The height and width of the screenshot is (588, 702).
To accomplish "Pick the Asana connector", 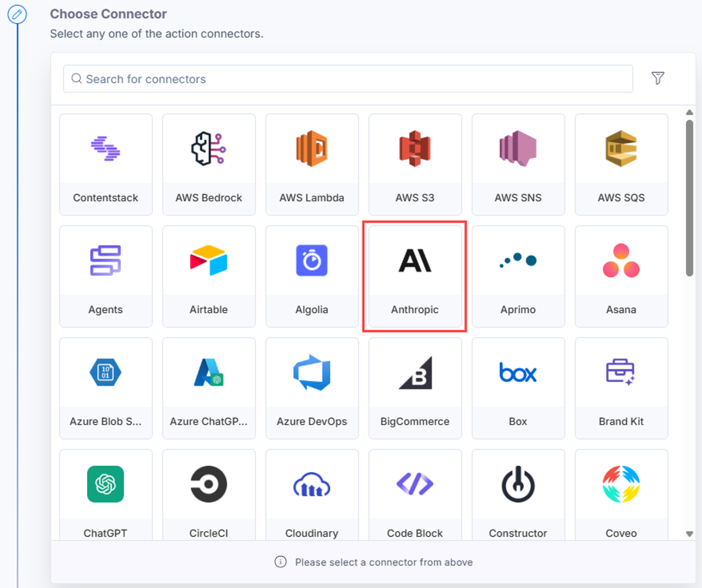I will pos(621,276).
